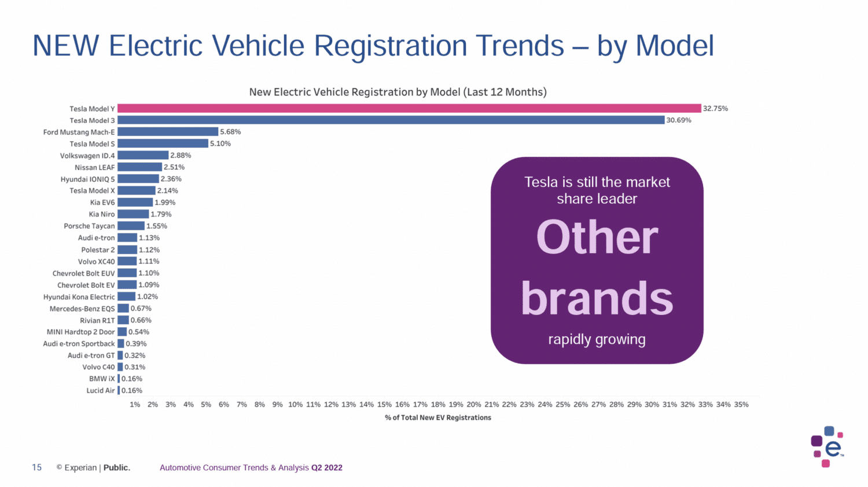Click the 'Kia Niro' row label

pyautogui.click(x=102, y=214)
